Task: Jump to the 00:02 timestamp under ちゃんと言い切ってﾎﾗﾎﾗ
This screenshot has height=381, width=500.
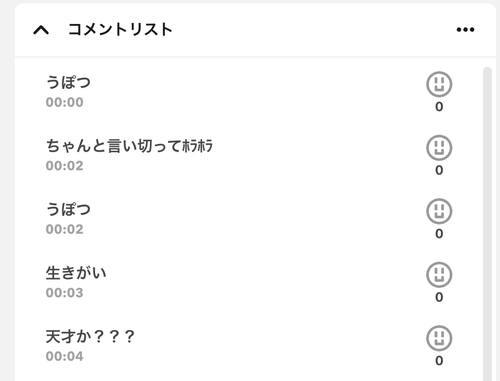Action: tap(65, 166)
